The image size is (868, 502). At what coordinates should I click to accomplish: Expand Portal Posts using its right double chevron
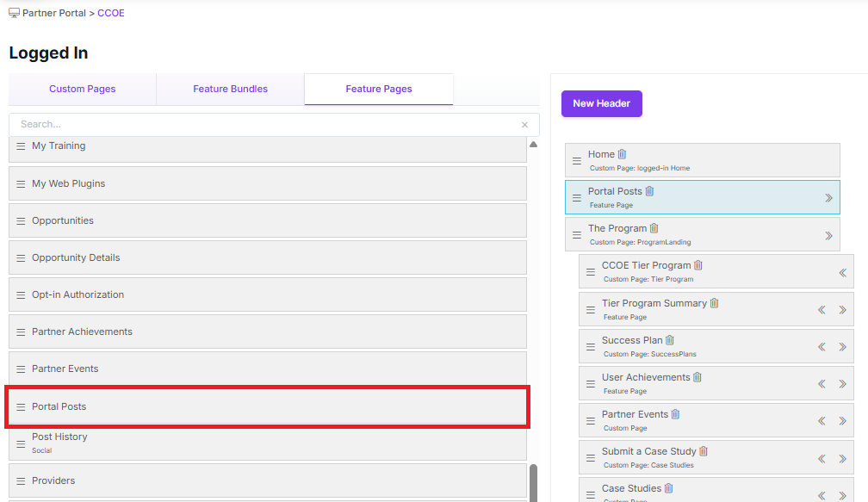tap(829, 197)
